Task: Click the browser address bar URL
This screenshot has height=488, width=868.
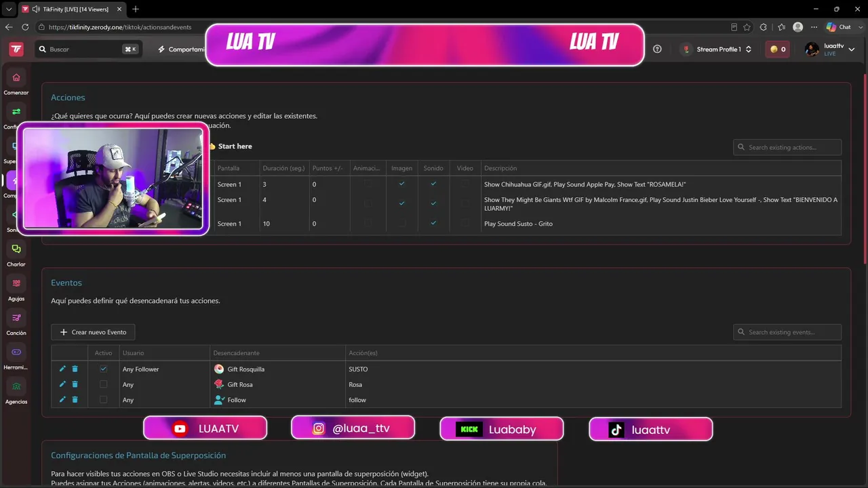Action: coord(120,27)
